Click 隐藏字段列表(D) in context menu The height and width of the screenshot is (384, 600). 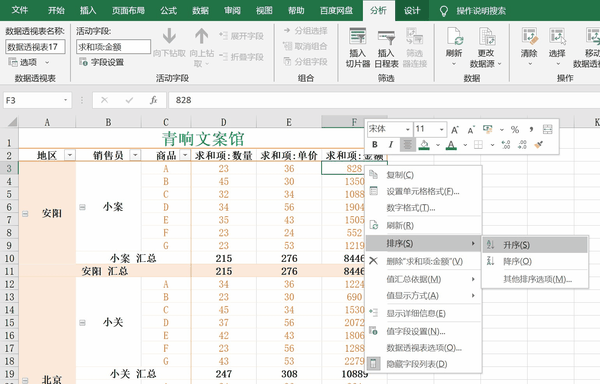coord(424,364)
